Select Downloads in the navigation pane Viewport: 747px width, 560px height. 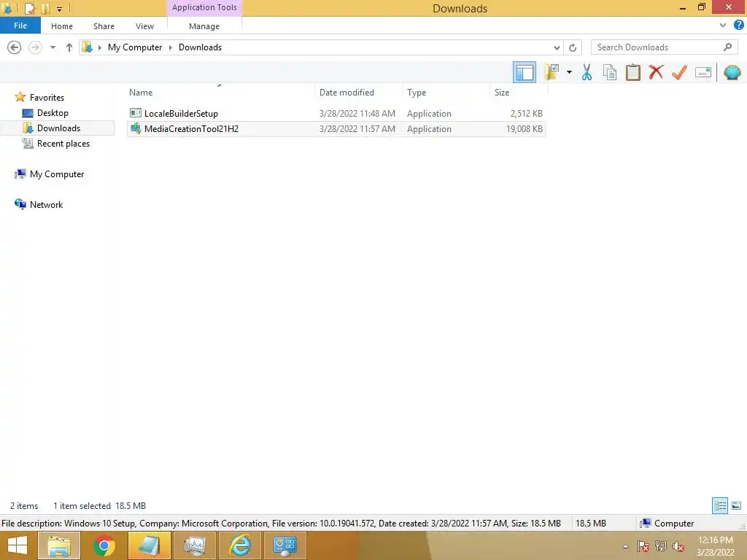pyautogui.click(x=58, y=128)
